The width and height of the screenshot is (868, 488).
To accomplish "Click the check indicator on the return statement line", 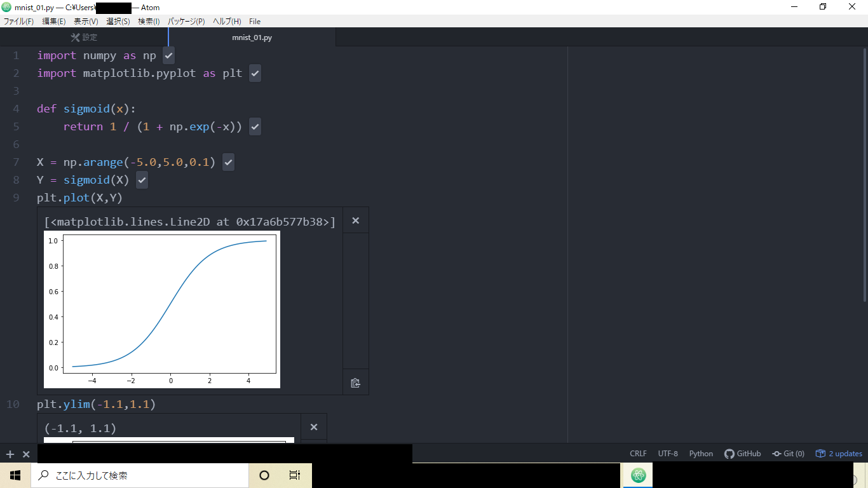I will 255,126.
